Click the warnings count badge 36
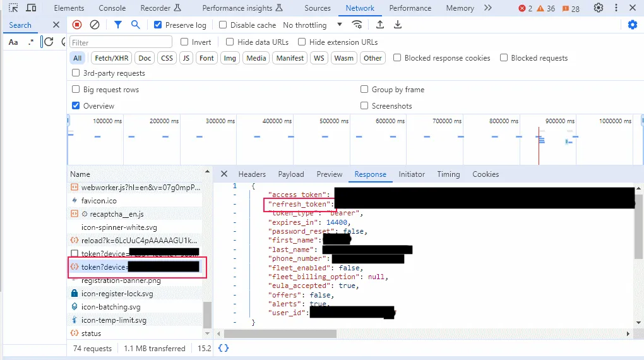This screenshot has height=360, width=644. 546,8
